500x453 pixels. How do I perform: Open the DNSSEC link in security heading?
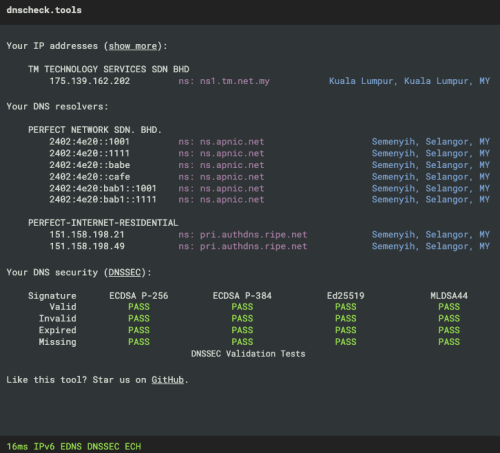[125, 272]
